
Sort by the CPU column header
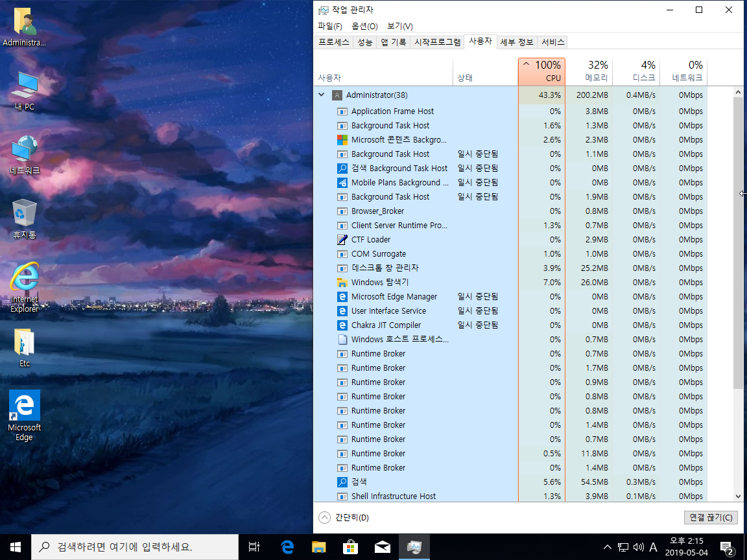541,71
